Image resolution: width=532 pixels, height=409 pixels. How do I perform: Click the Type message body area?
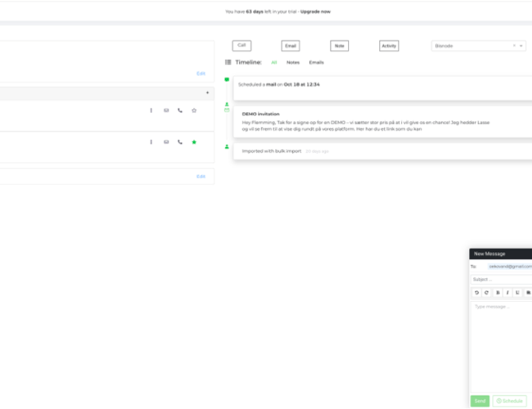[502, 346]
